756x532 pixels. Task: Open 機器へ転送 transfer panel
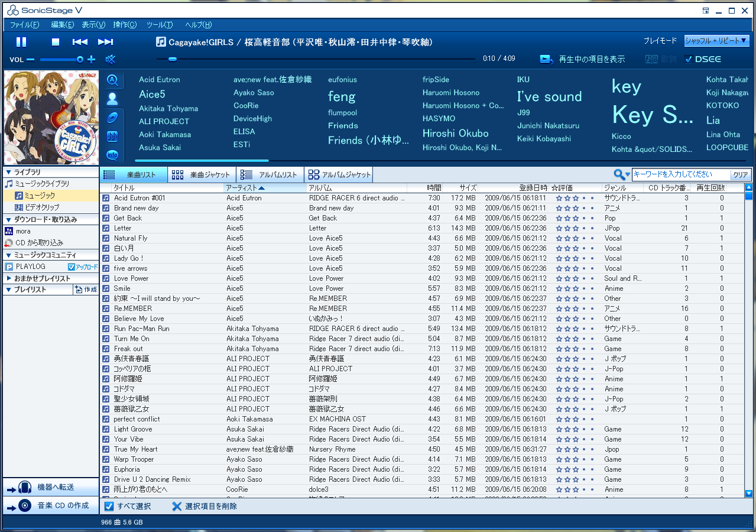click(x=50, y=487)
